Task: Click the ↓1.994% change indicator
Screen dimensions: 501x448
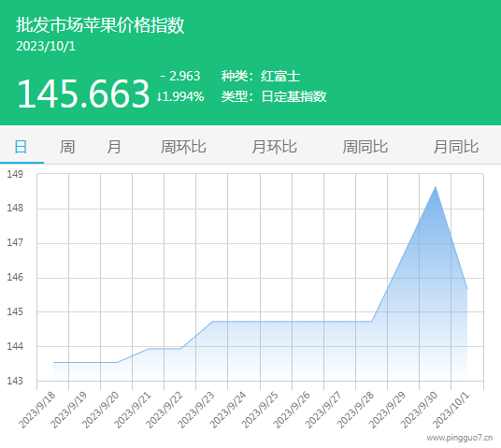Action: (x=180, y=96)
